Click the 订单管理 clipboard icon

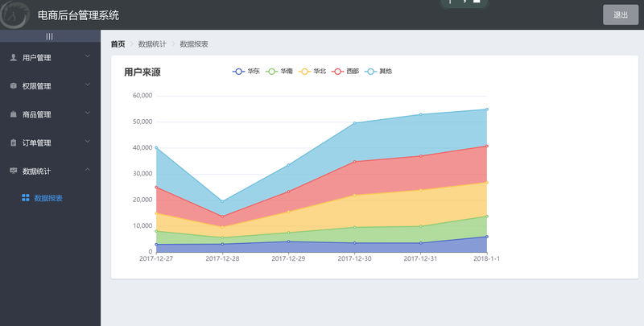(13, 142)
